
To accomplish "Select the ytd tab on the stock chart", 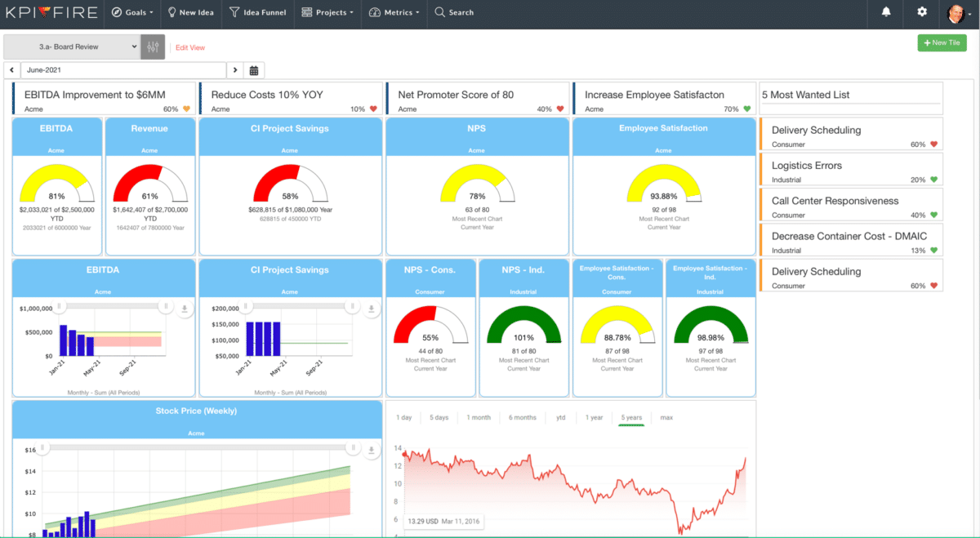I will 560,417.
